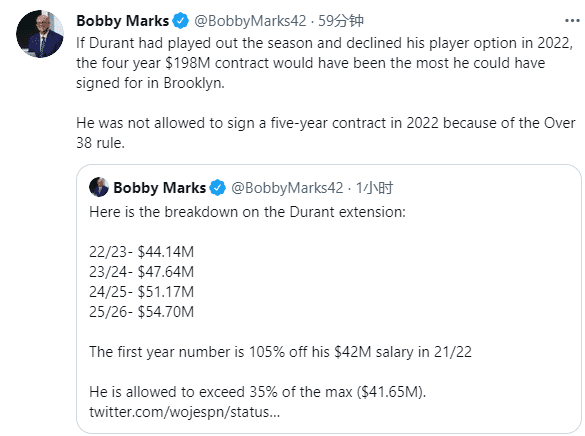585x436 pixels.
Task: Open tweet via 59分钟 timestamp
Action: pos(341,21)
